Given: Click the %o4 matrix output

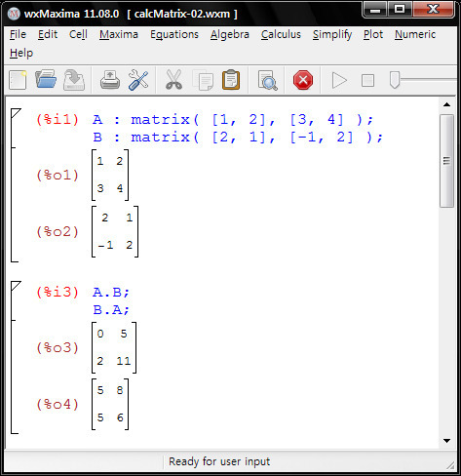Looking at the screenshot, I should tap(110, 404).
